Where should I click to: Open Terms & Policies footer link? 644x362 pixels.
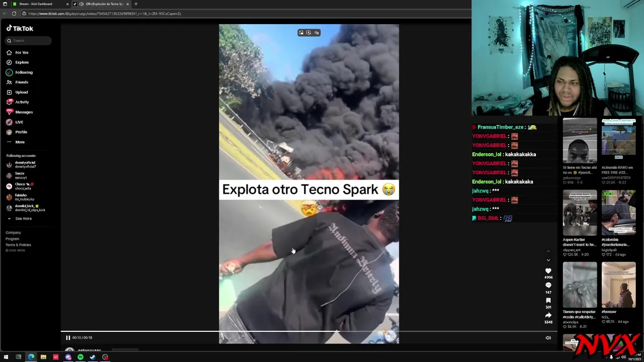click(x=18, y=245)
